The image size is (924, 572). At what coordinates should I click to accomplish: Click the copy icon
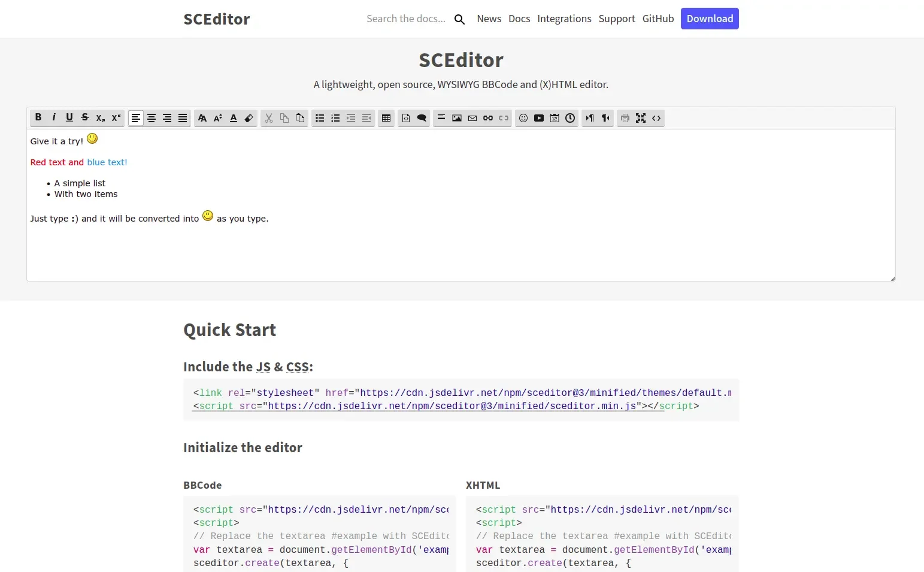[284, 118]
